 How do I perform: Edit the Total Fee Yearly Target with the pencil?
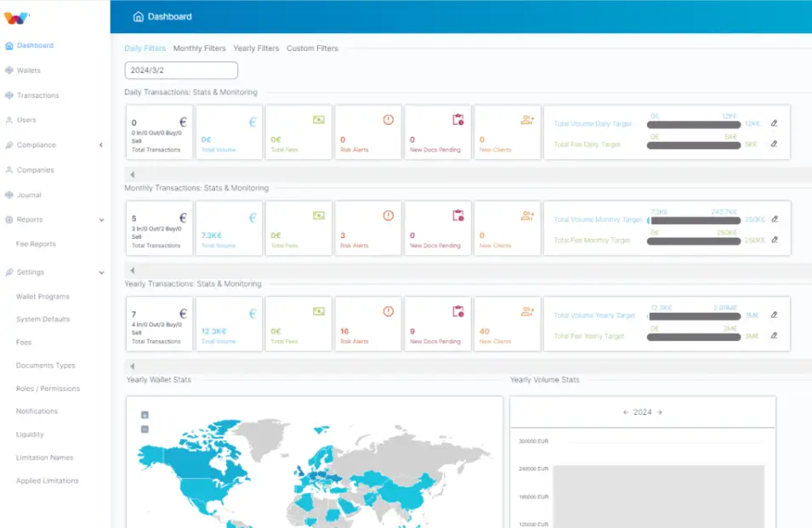tap(774, 336)
